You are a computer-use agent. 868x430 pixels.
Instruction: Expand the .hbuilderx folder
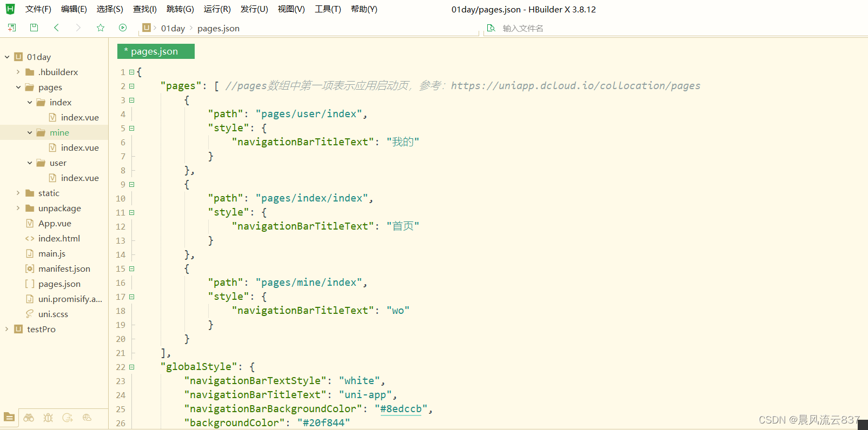click(x=18, y=72)
